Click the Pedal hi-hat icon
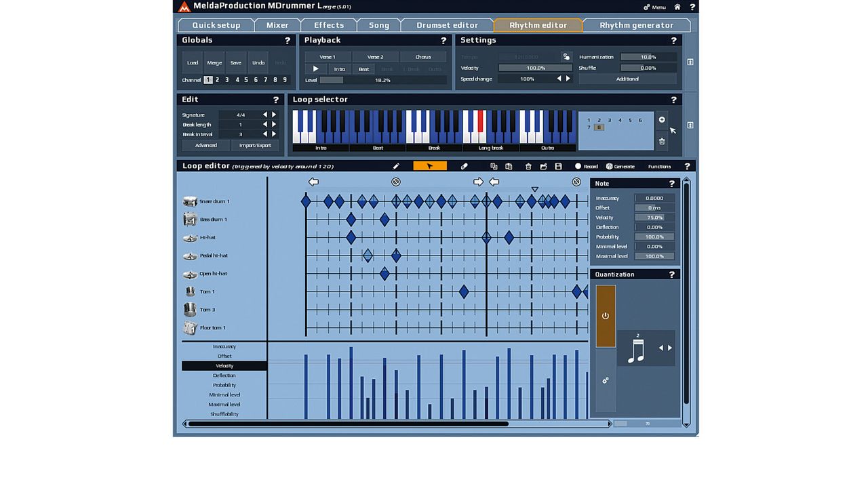This screenshot has width=868, height=488. point(190,256)
